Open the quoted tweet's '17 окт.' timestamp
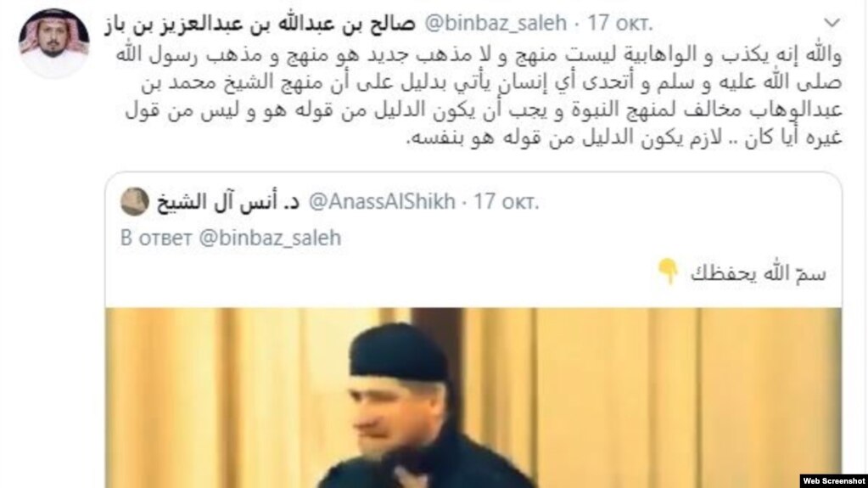This screenshot has height=488, width=868. point(506,202)
